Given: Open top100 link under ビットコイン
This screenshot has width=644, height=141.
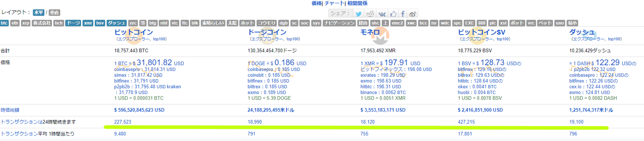Looking at the screenshot, I should coord(159,39).
